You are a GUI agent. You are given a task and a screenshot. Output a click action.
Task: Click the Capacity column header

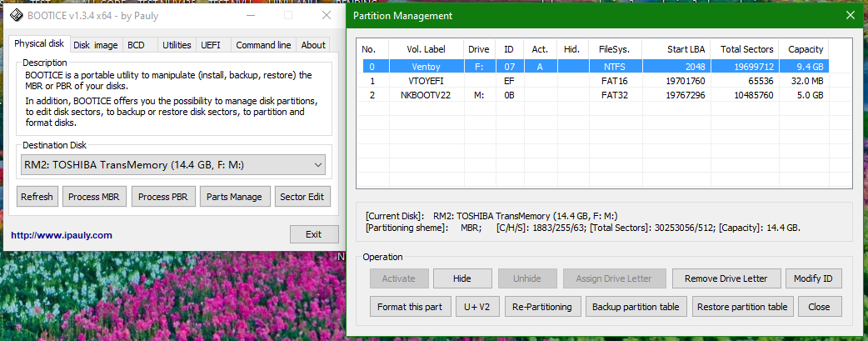pyautogui.click(x=804, y=49)
